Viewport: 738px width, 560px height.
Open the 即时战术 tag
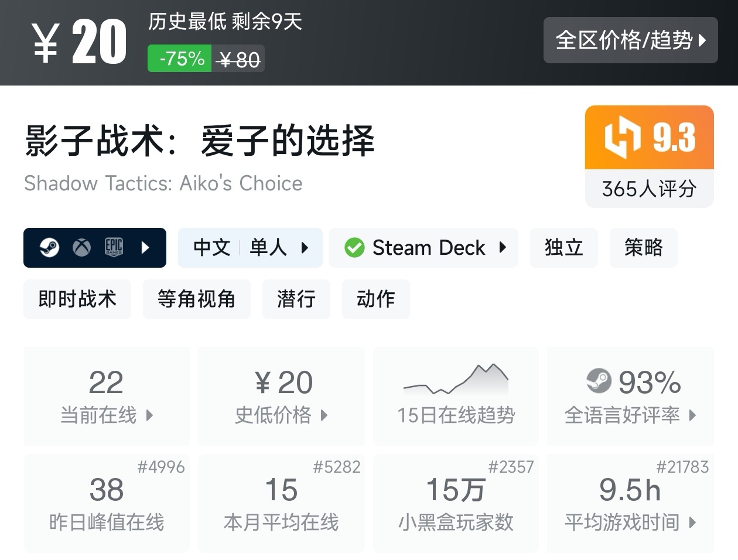[77, 299]
